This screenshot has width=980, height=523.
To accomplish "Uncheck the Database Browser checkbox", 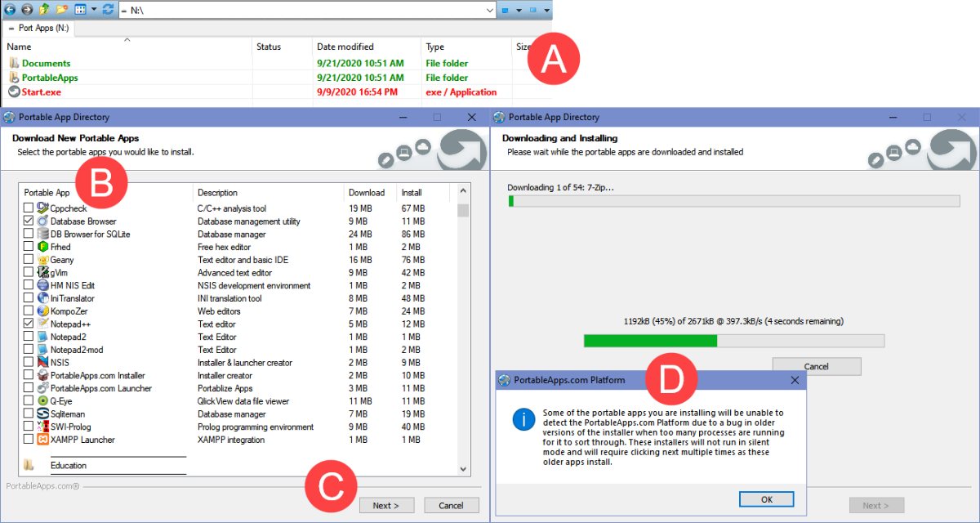I will point(29,221).
